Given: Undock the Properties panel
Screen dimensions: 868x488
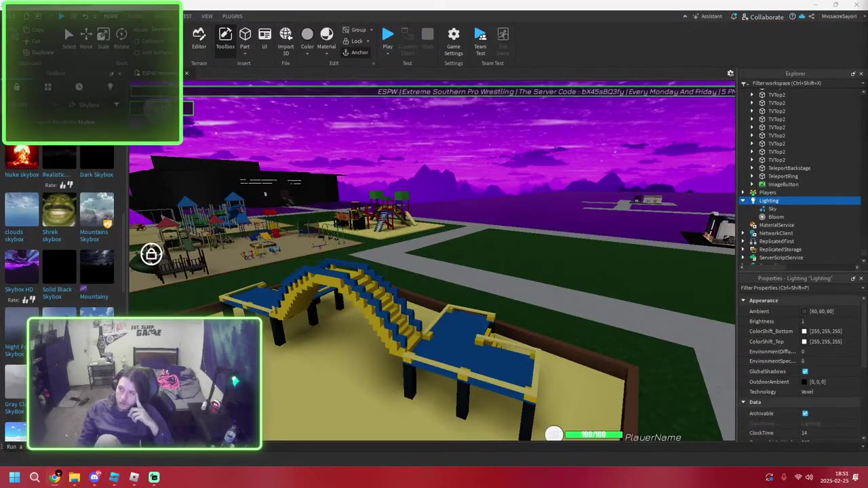Looking at the screenshot, I should (x=853, y=279).
